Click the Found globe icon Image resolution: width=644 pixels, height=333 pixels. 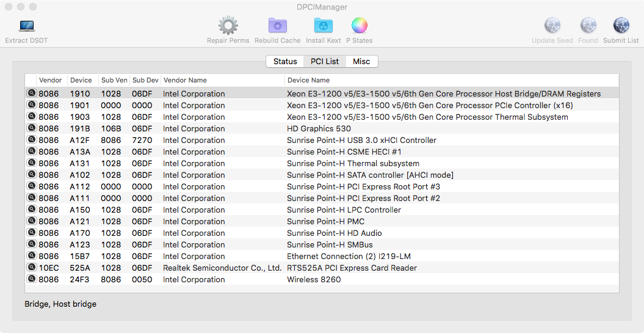(588, 26)
